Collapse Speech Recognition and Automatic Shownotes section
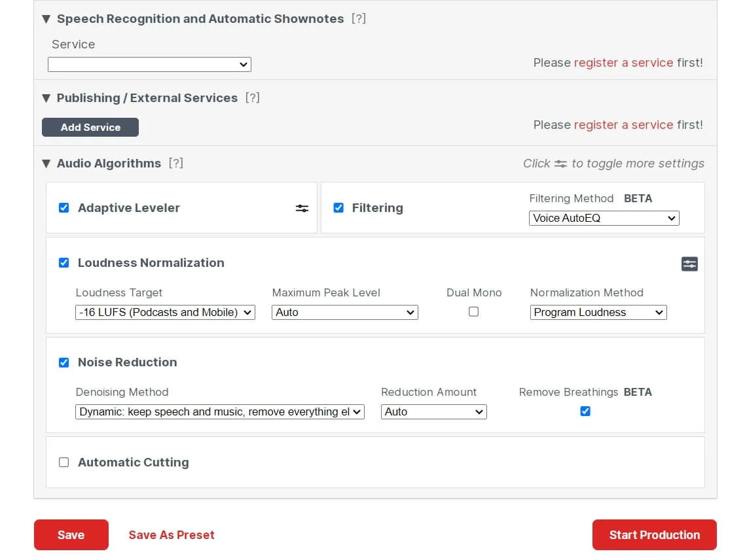 point(46,19)
